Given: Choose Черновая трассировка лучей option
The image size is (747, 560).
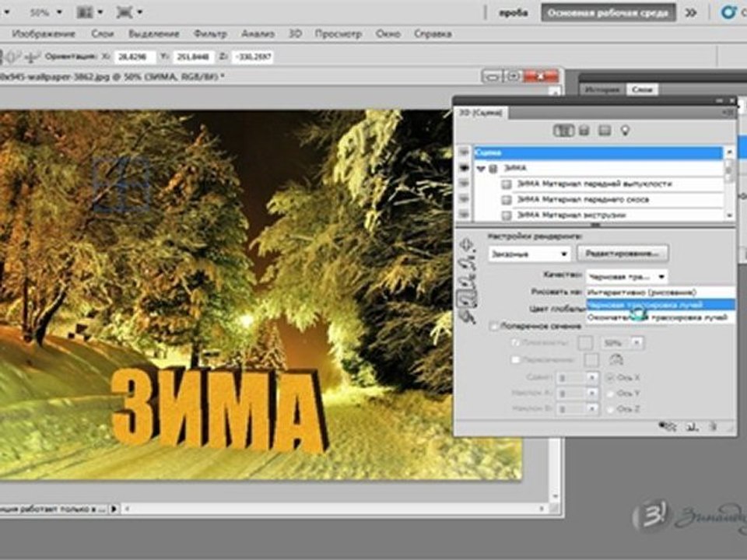Looking at the screenshot, I should pyautogui.click(x=661, y=305).
